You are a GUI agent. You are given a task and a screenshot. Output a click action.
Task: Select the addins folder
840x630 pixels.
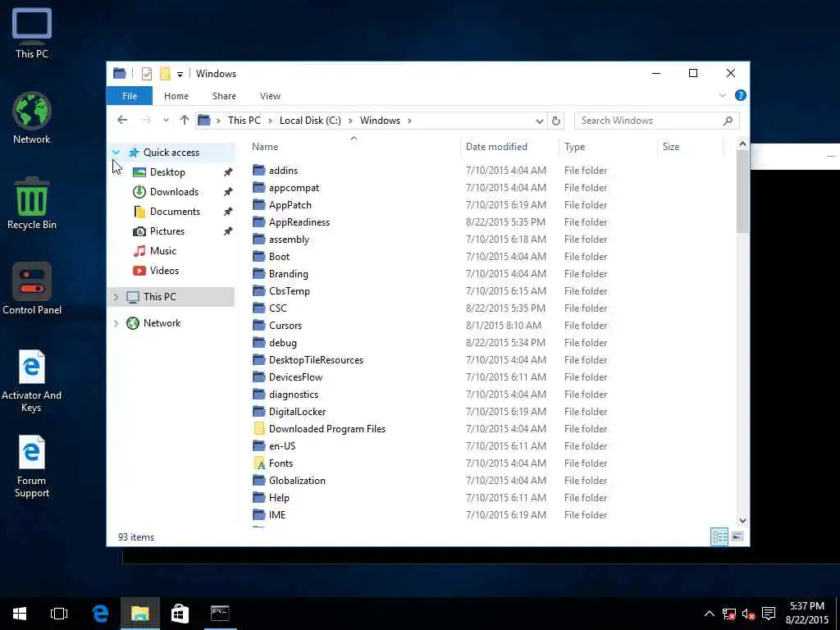coord(283,171)
